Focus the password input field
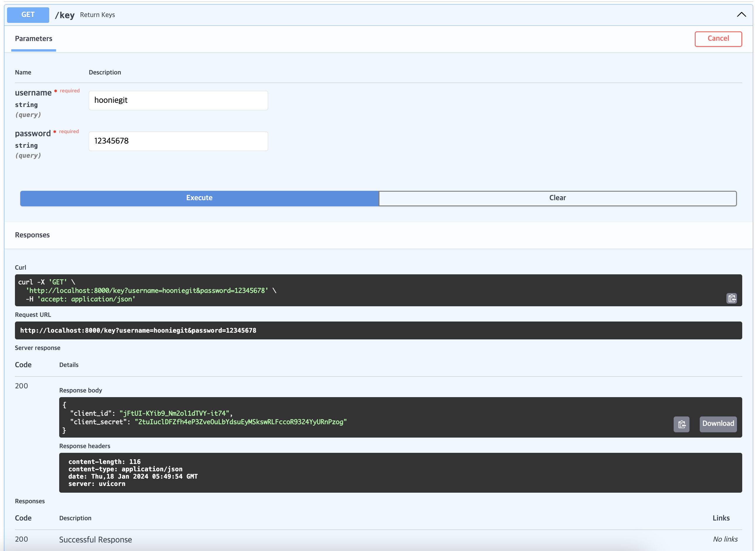 [178, 141]
